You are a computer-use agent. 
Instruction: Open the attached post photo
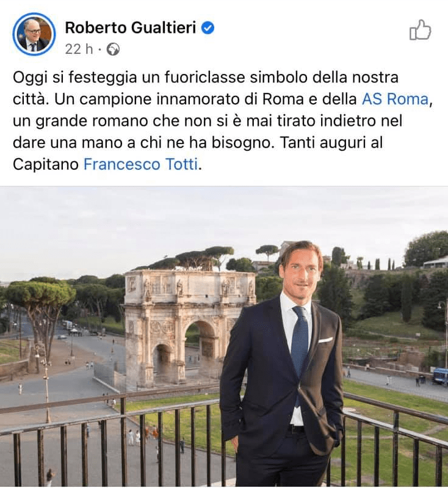(x=224, y=337)
